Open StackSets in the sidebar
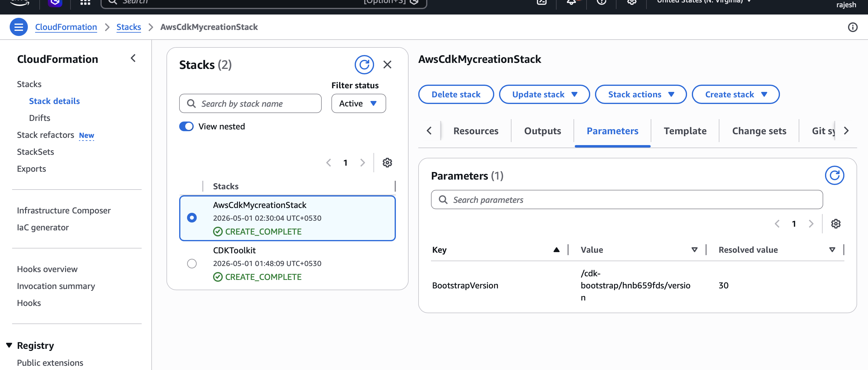 tap(35, 152)
